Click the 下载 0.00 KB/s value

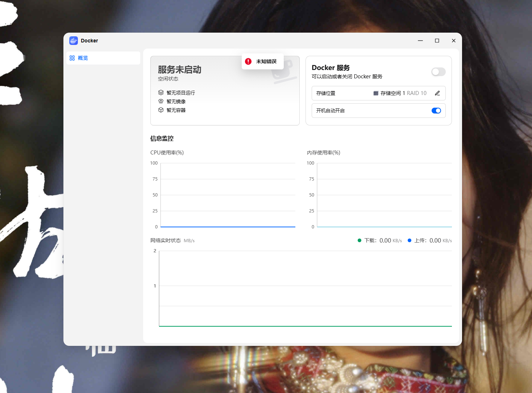(391, 240)
